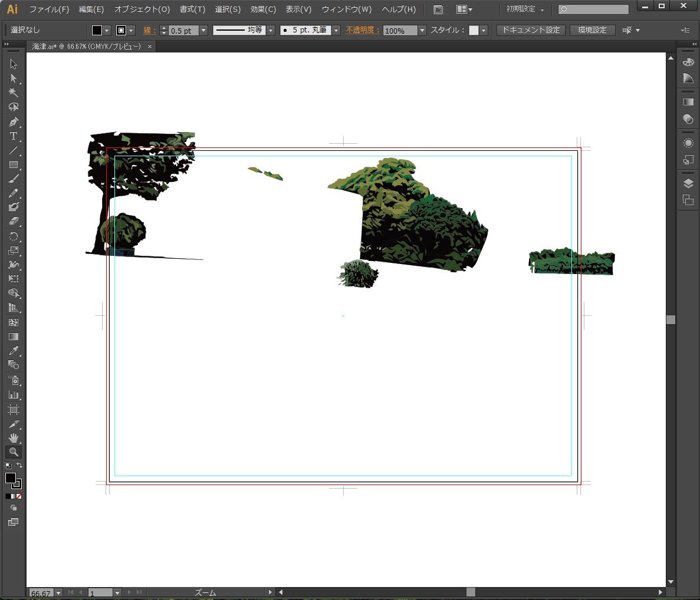Viewport: 700px width, 600px height.
Task: Open the fill color dropdown
Action: (x=107, y=30)
